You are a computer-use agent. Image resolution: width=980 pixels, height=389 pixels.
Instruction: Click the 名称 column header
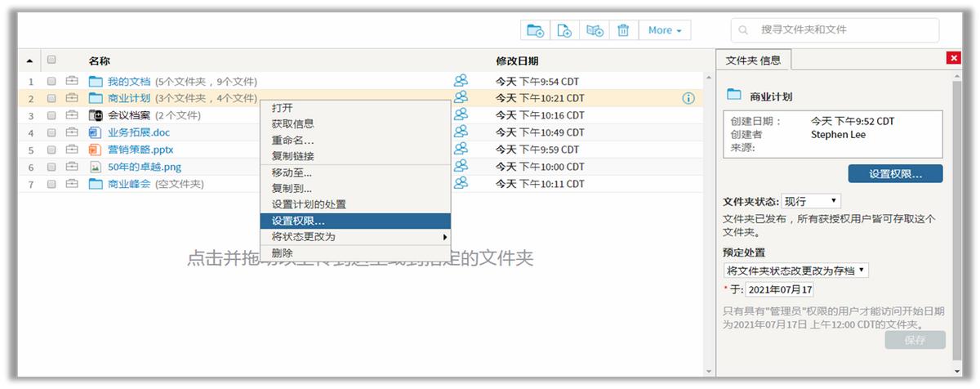click(x=99, y=61)
